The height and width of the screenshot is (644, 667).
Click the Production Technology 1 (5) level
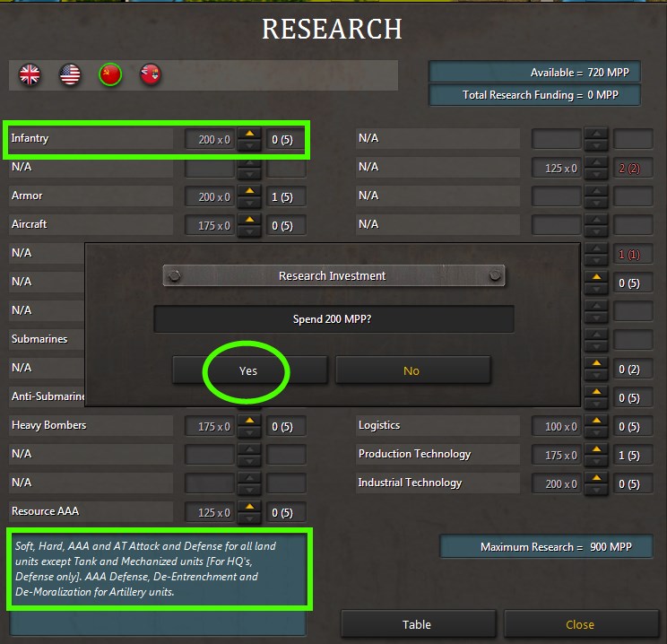coord(633,456)
